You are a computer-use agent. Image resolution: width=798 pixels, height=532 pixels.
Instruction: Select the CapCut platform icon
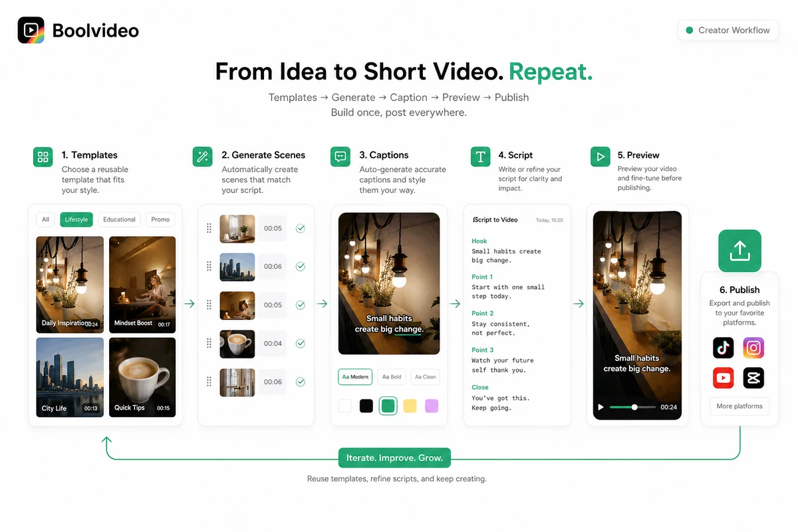(753, 378)
